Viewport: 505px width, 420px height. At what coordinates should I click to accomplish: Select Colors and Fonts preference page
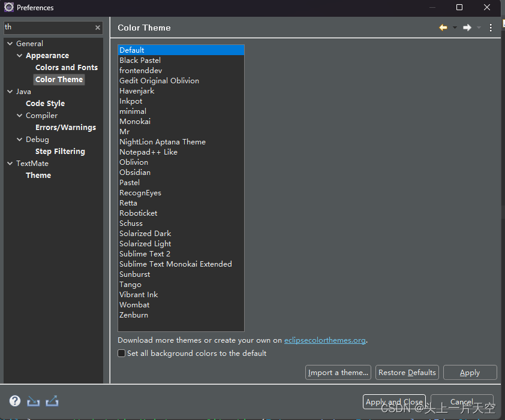tap(67, 67)
